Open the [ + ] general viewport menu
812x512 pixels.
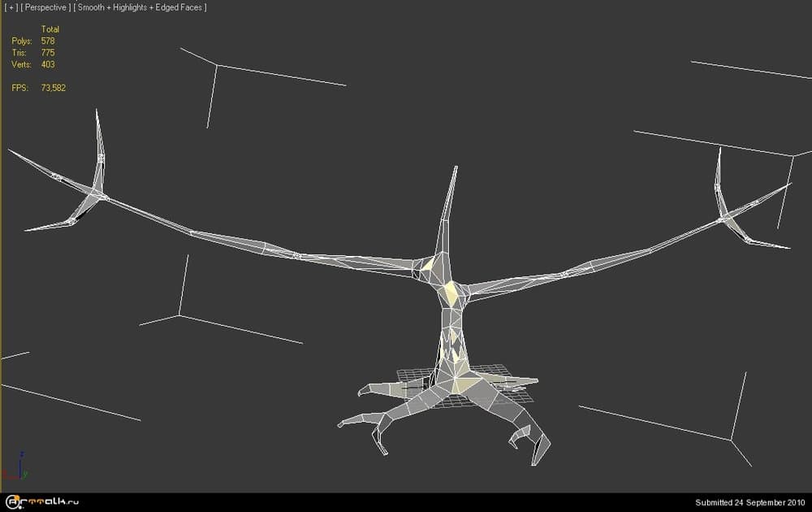[x=11, y=7]
